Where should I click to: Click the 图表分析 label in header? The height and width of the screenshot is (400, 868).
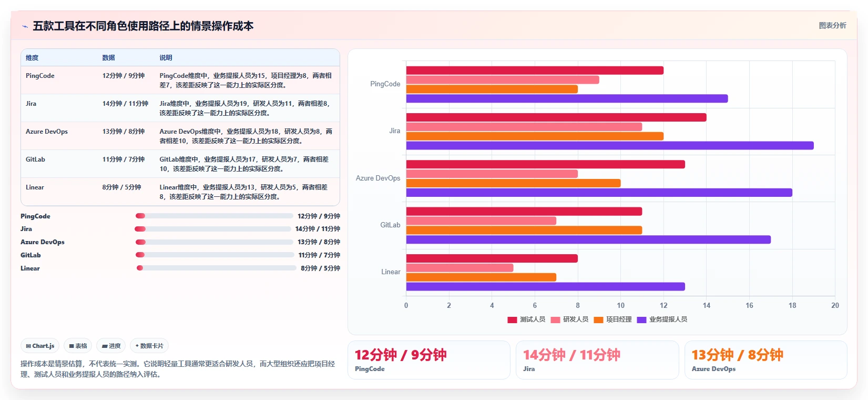(832, 25)
